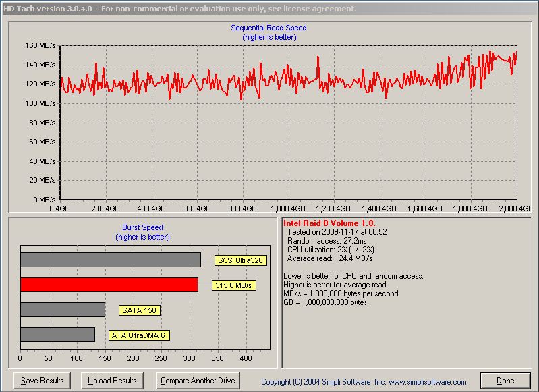This screenshot has height=392, width=539.
Task: Click the gray SATA 150 bar
Action: 62,310
